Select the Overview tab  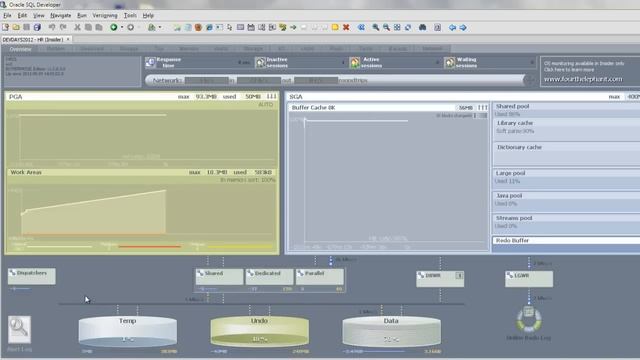coord(20,49)
